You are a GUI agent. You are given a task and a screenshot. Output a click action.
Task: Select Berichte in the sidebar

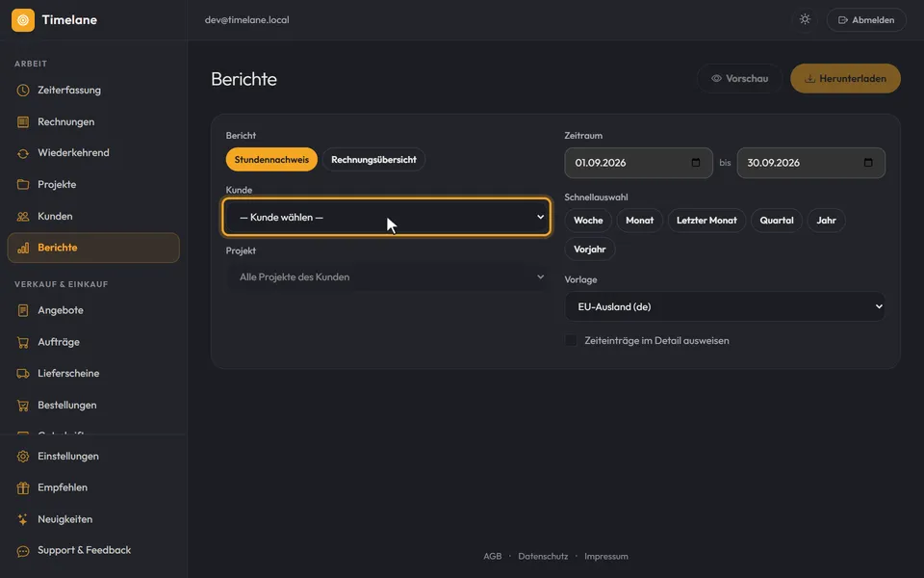93,248
